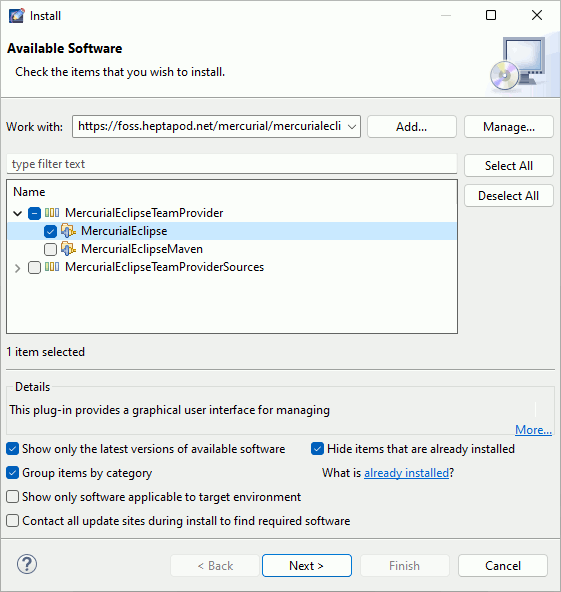Select the MercurialEclipseTeamProviderSources row label
The height and width of the screenshot is (592, 561).
click(165, 267)
